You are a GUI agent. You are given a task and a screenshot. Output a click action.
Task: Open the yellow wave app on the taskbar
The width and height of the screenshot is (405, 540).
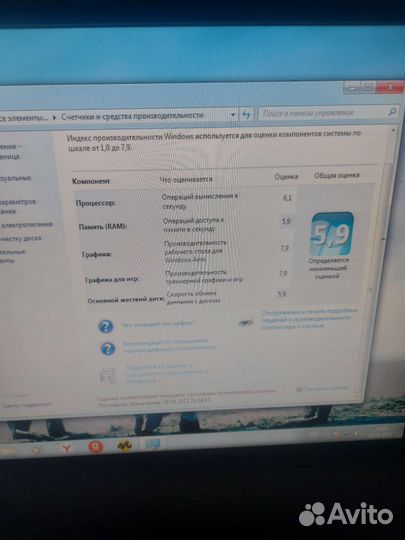click(x=124, y=446)
